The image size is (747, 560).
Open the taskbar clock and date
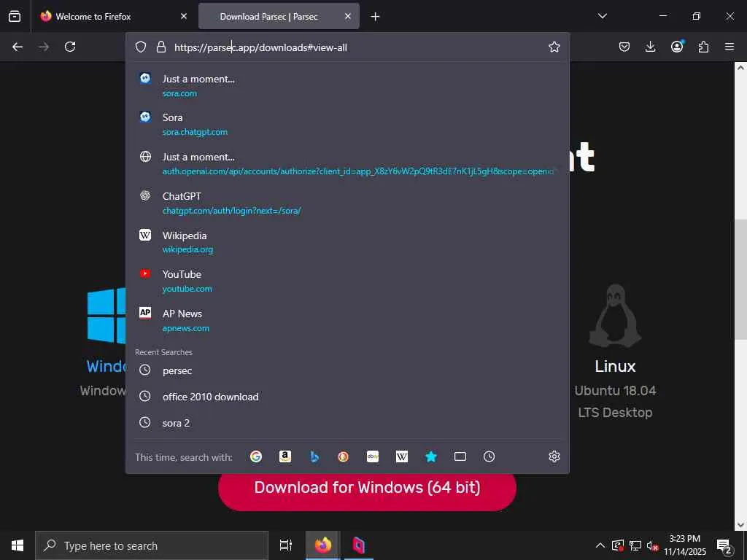(x=684, y=545)
